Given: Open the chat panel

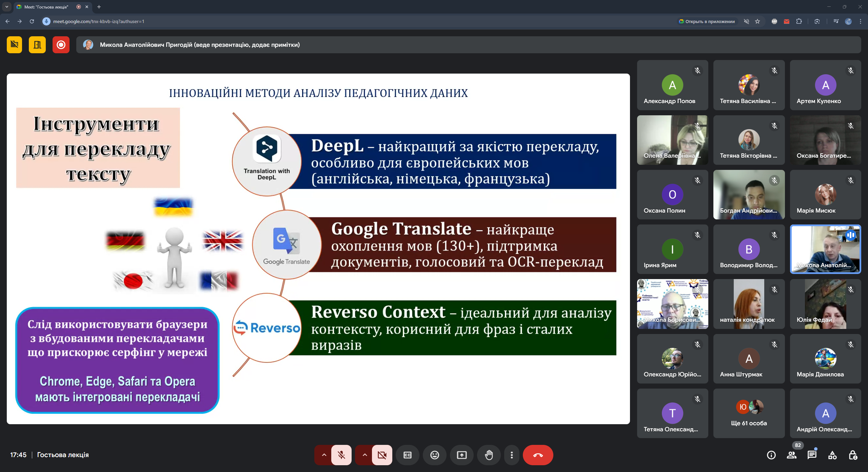Looking at the screenshot, I should click(812, 455).
